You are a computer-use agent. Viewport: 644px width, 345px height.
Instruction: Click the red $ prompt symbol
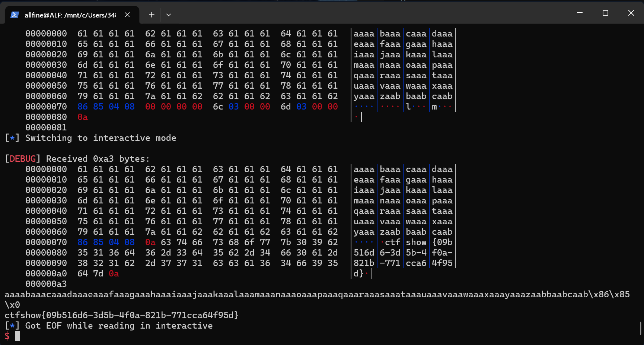tap(7, 336)
